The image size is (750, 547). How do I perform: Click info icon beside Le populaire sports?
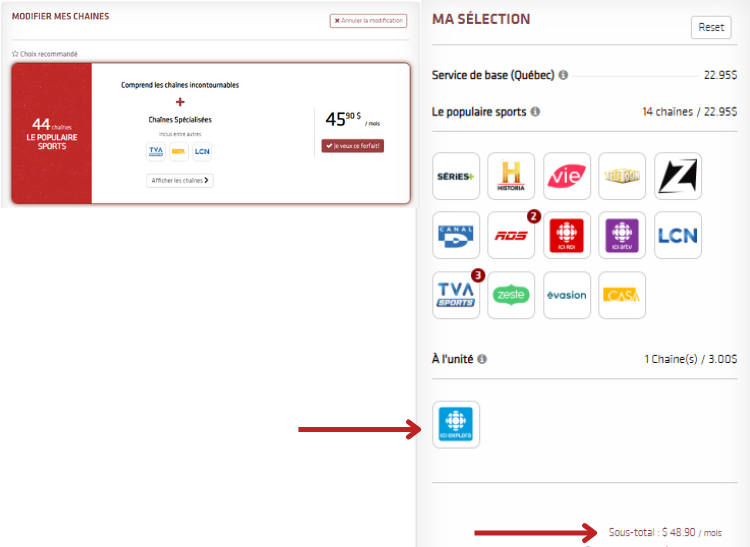click(536, 112)
